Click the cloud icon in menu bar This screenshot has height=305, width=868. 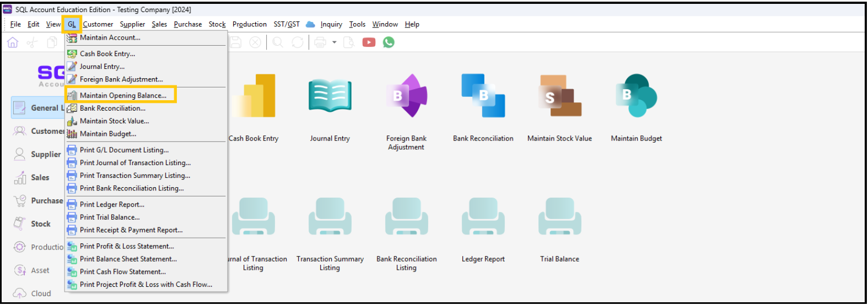pos(310,24)
